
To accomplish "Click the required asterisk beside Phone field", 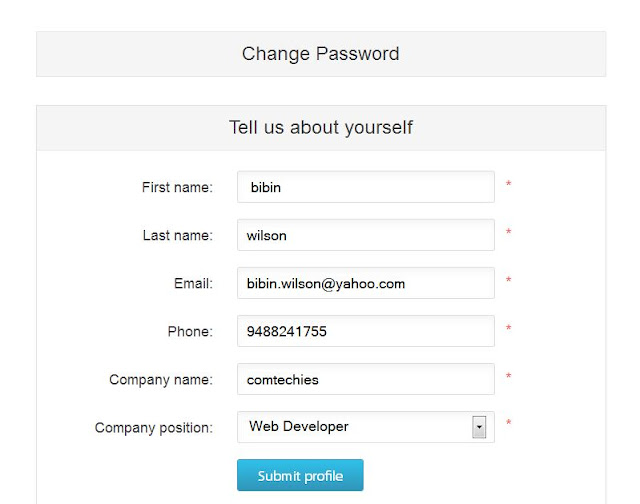I will tap(509, 328).
